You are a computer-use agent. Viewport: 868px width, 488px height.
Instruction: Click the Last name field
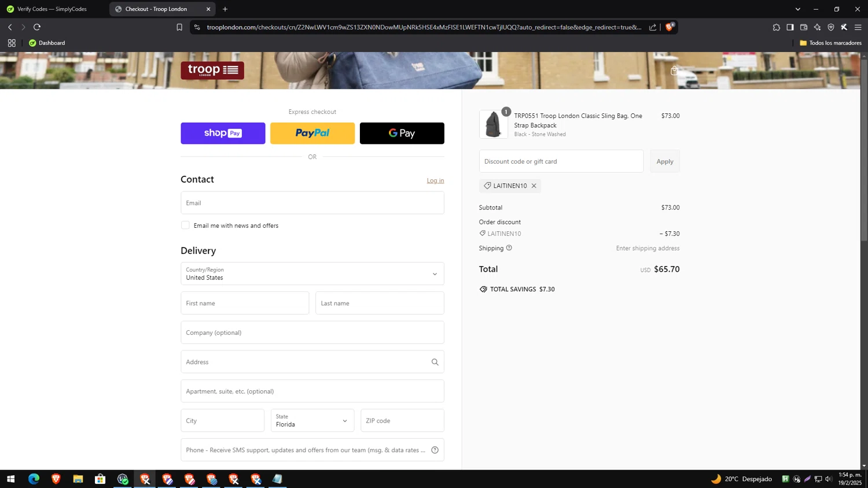[380, 303]
